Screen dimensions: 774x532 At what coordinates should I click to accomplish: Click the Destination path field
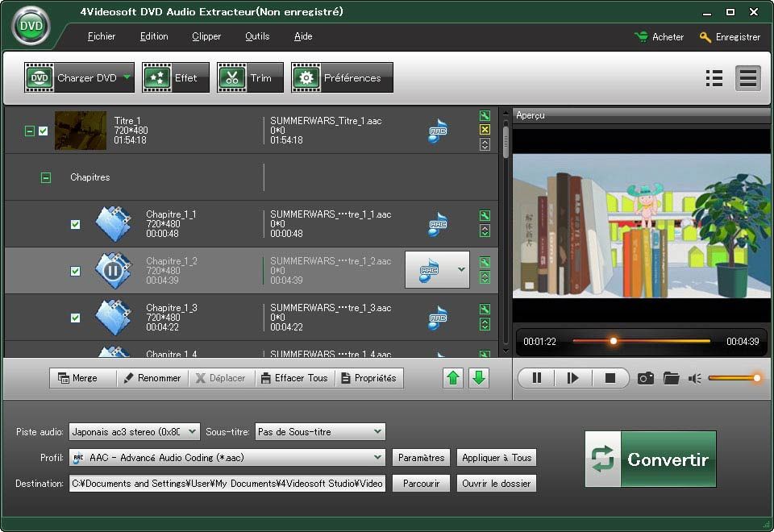point(227,483)
